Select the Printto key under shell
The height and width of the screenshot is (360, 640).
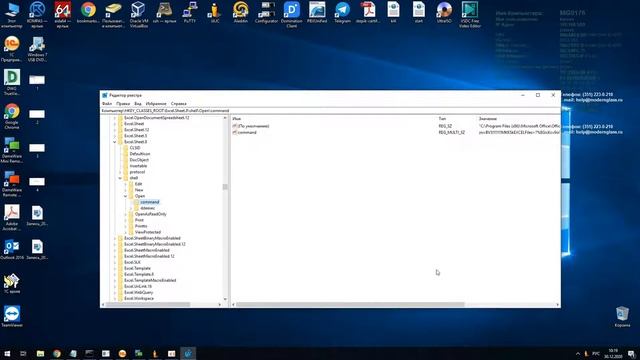(141, 226)
